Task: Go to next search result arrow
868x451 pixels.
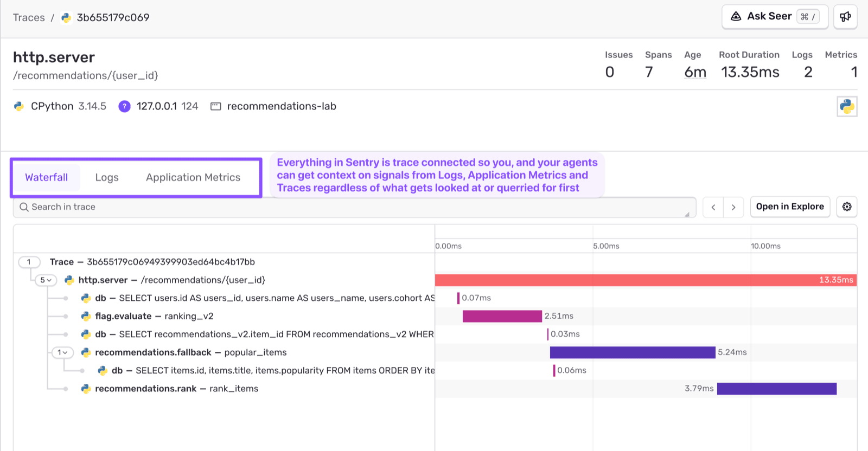Action: (x=733, y=207)
